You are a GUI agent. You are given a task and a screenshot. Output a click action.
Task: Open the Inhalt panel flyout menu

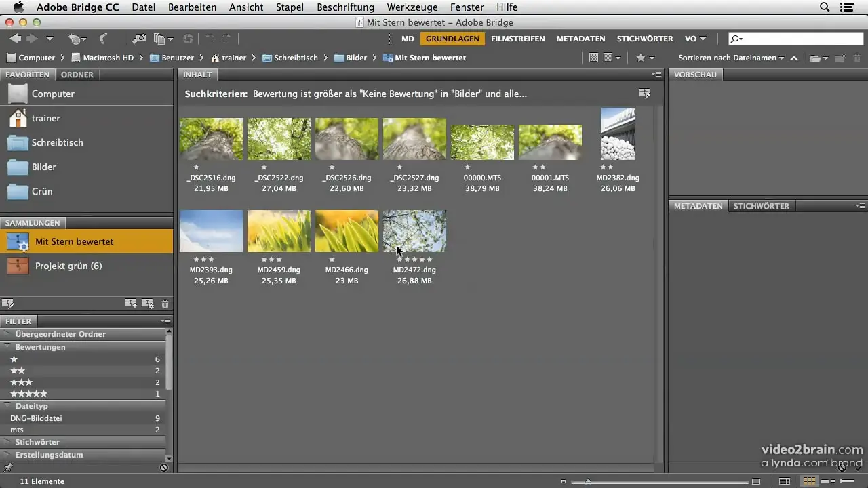point(656,74)
